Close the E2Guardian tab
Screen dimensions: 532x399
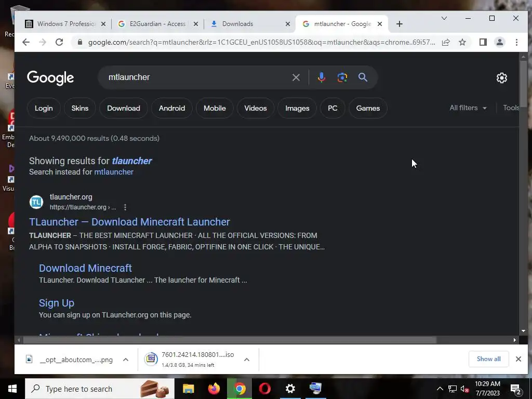(x=196, y=24)
